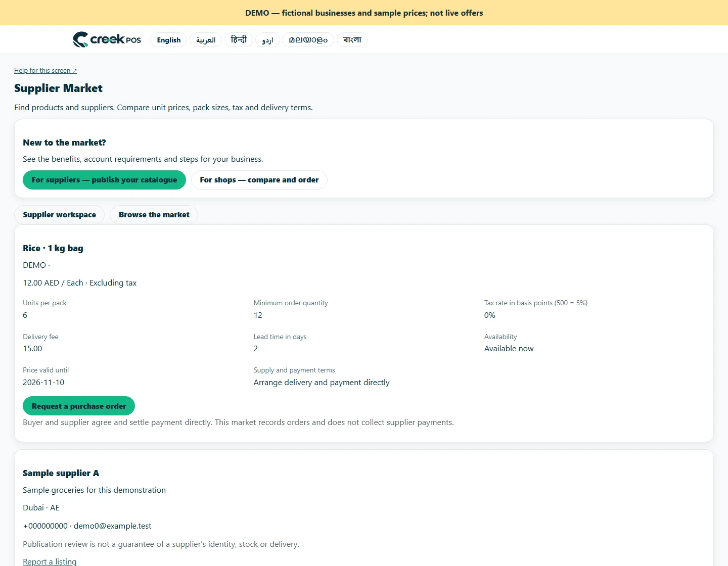Viewport: 728px width, 566px height.
Task: Switch language to Bengali (বাংলা)
Action: point(352,40)
